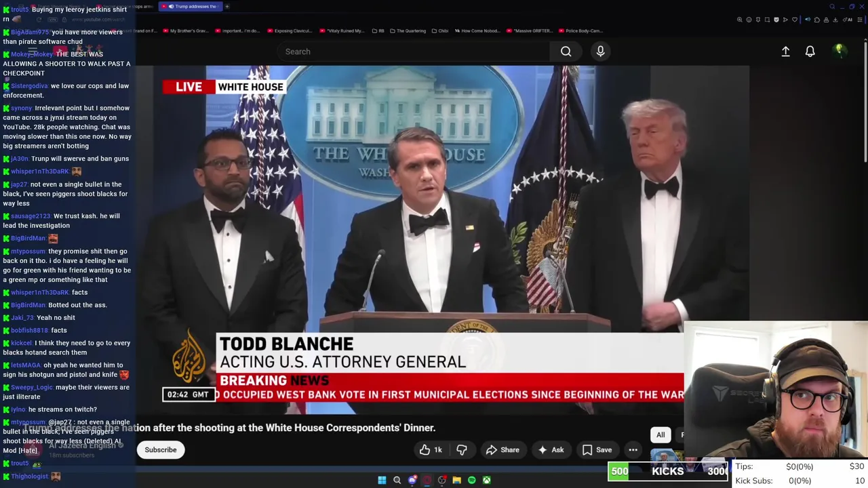Click the blue megaphone icon in the toolbar

coord(808,20)
